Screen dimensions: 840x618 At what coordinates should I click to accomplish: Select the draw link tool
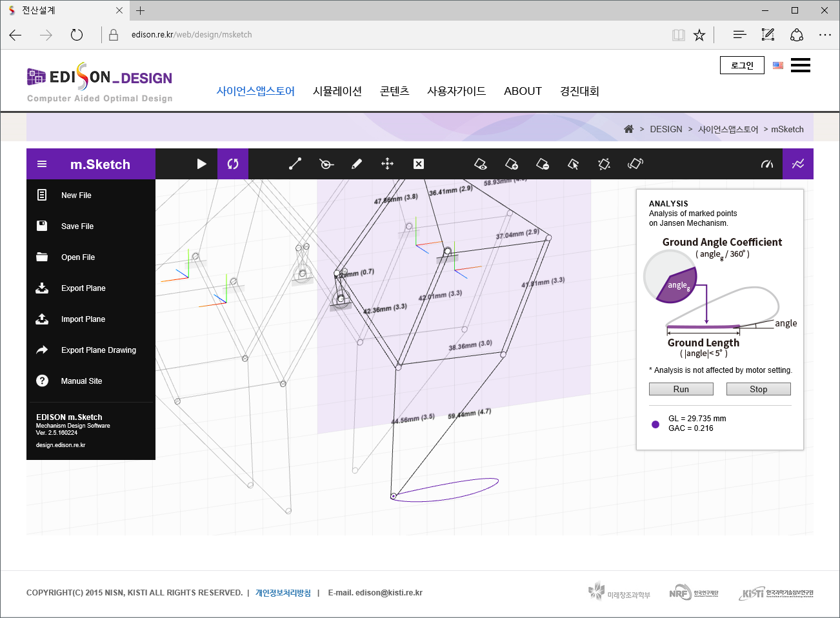[x=295, y=164]
